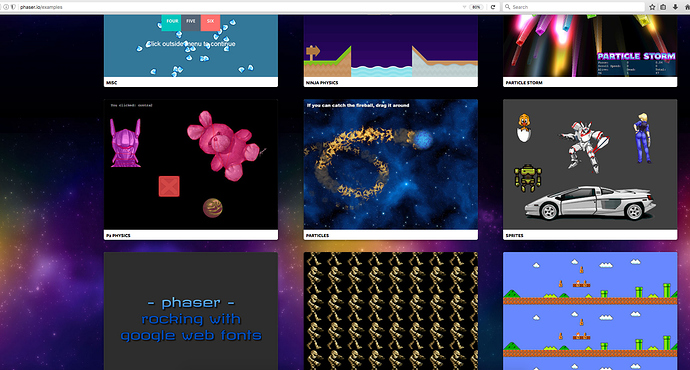Screen dimensions: 690x370
Task: Bookmark this page with the star icon
Action: (652, 7)
